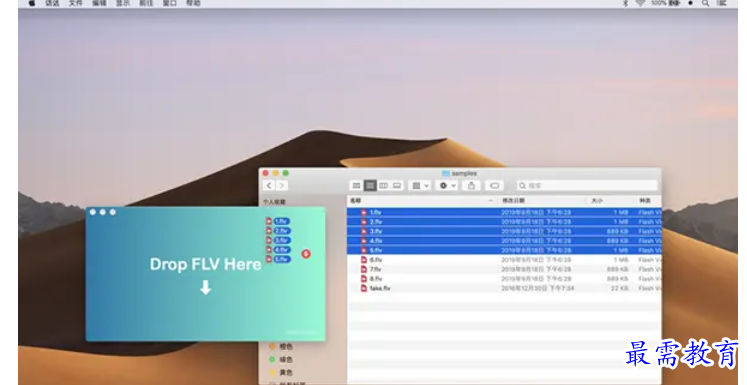Viewport: 747px width, 385px height.
Task: Click the file icon of 7.flv
Action: click(364, 269)
